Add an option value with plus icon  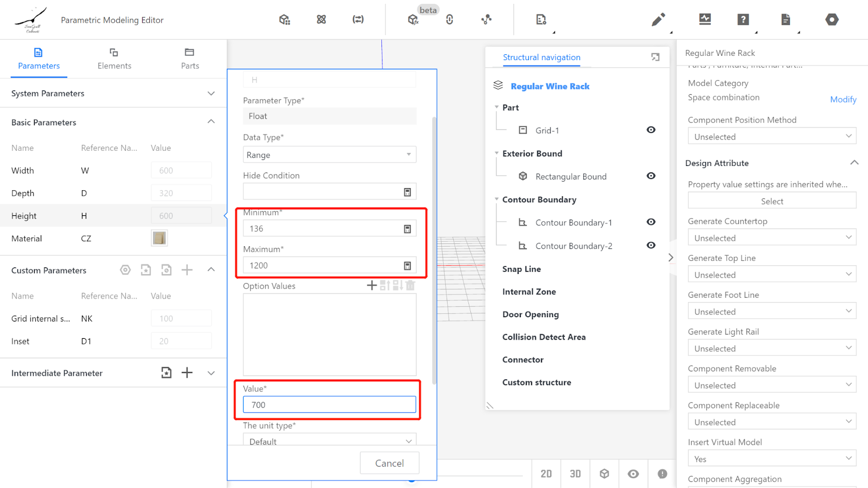(x=372, y=285)
